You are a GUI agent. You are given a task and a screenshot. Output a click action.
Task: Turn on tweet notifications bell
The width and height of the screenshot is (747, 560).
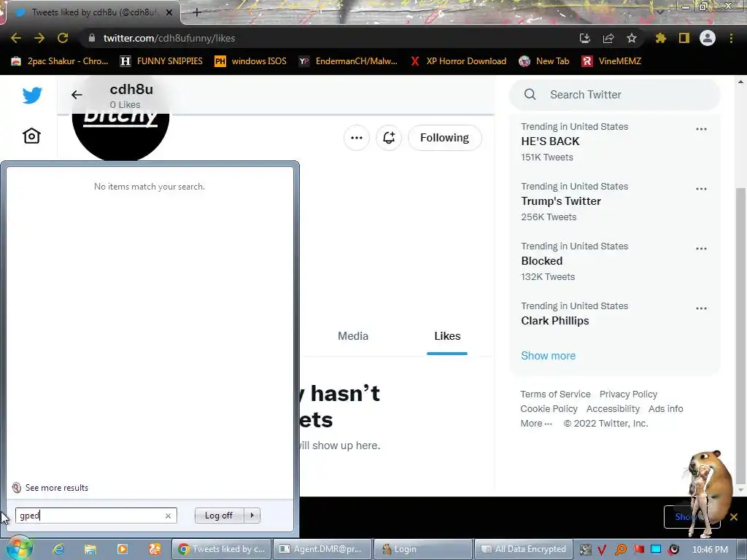point(389,138)
